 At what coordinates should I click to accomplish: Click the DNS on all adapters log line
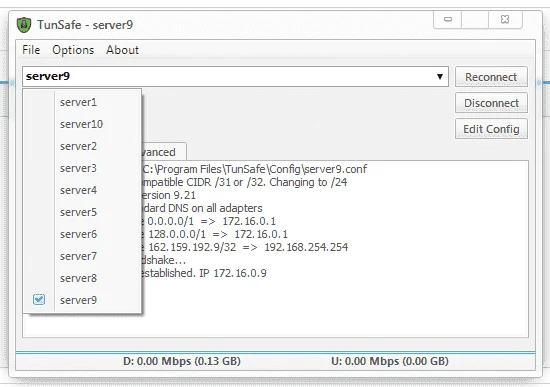click(x=202, y=208)
